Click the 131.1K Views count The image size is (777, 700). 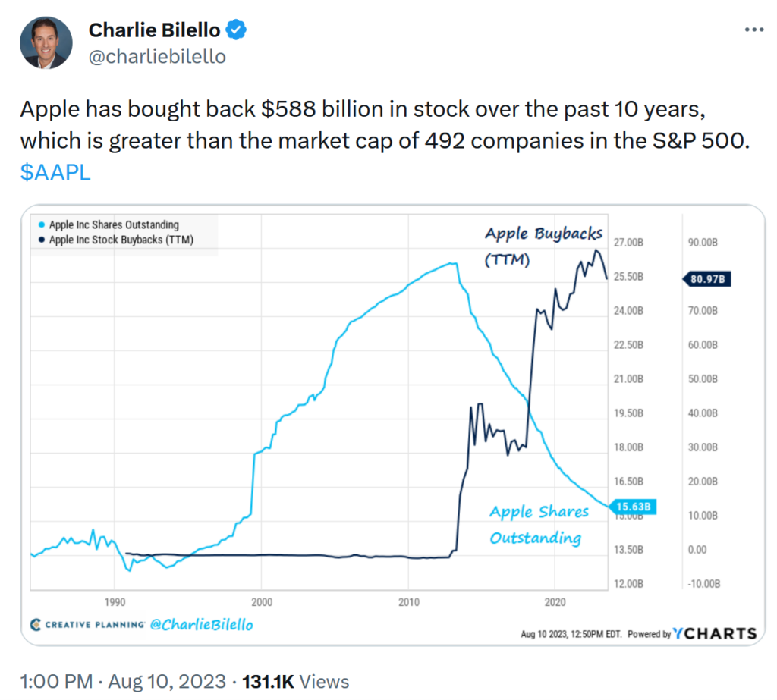[295, 680]
